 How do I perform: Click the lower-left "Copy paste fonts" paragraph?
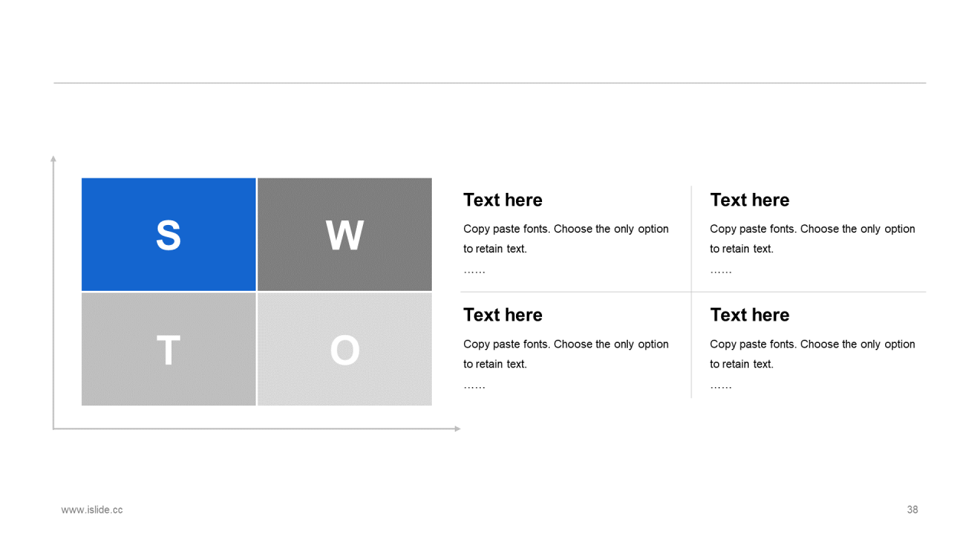click(x=566, y=354)
